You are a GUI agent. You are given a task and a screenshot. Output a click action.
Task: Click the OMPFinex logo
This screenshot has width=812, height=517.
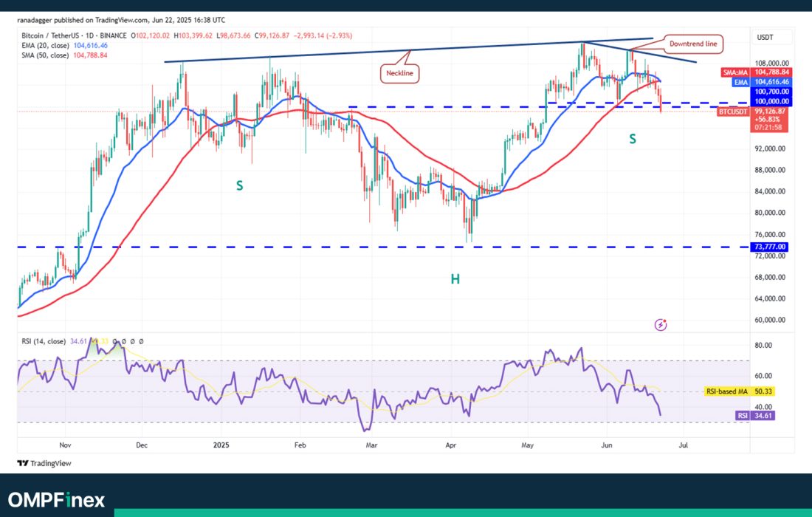pyautogui.click(x=57, y=500)
